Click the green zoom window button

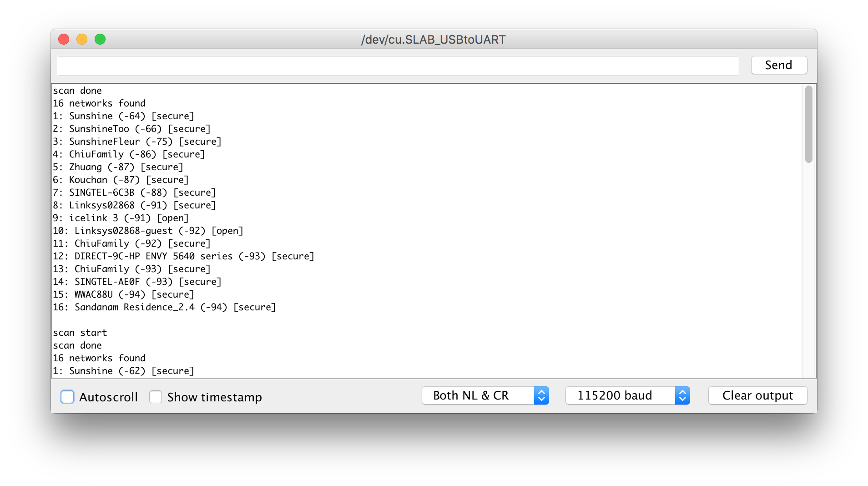tap(100, 39)
